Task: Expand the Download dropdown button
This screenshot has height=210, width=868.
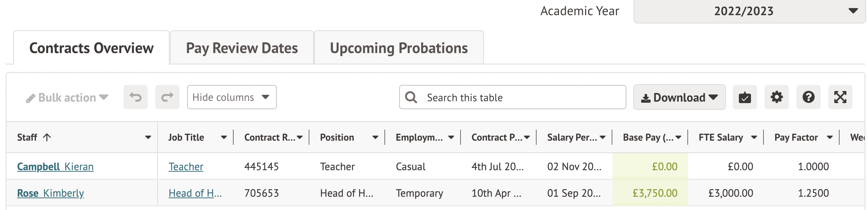Action: click(x=679, y=97)
